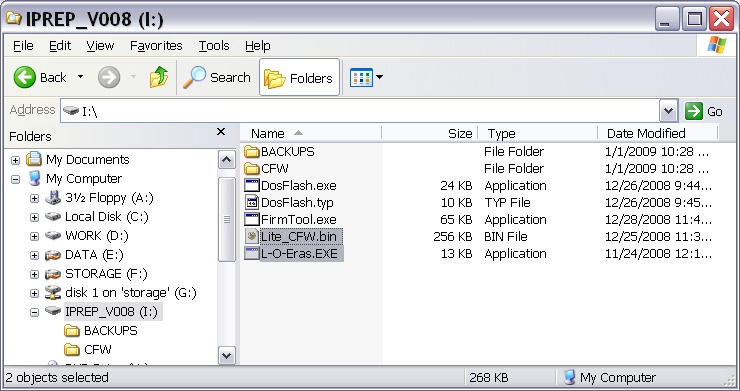Select the FirmTool.exe file icon
The image size is (740, 391).
click(252, 219)
